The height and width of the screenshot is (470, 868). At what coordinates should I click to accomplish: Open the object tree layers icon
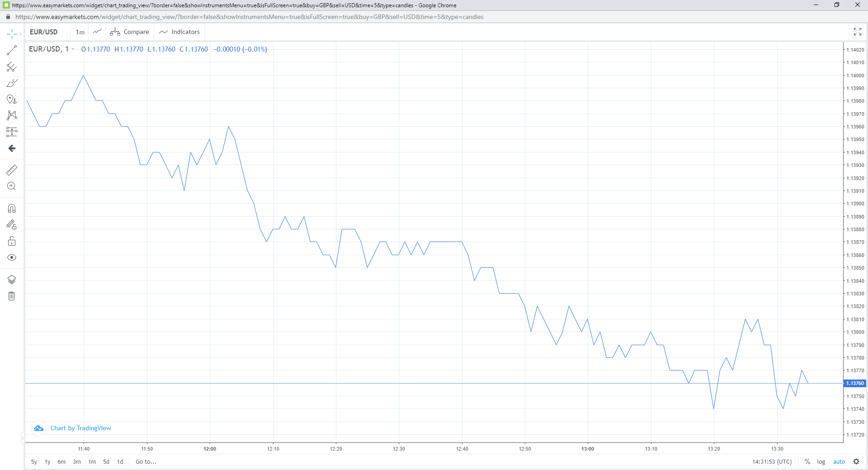point(12,280)
